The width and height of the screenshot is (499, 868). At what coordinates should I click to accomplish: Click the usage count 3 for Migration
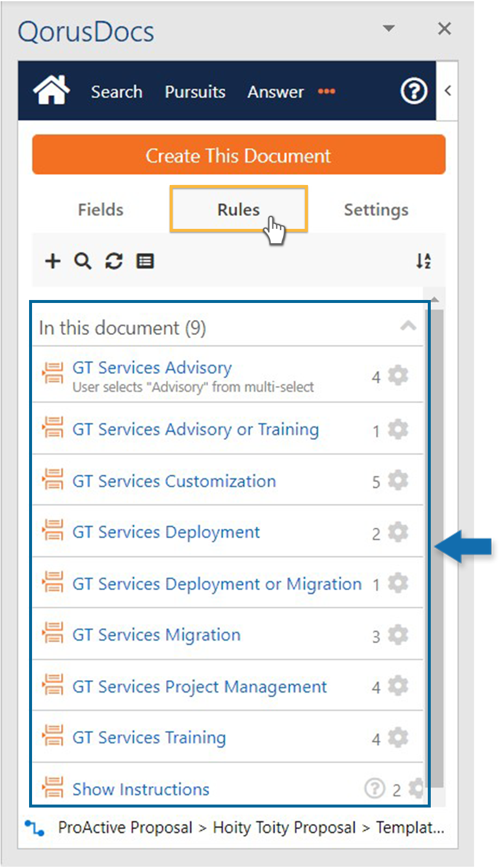[x=376, y=637]
